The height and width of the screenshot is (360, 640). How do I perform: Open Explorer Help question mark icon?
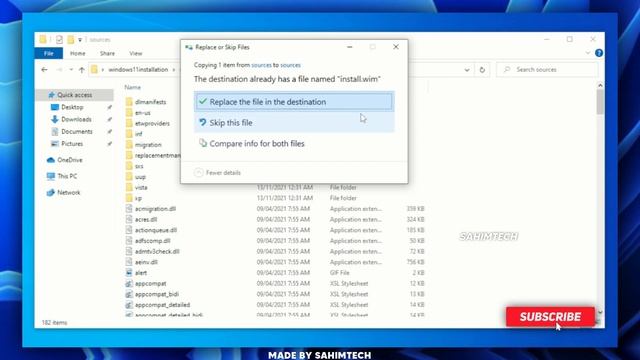599,53
